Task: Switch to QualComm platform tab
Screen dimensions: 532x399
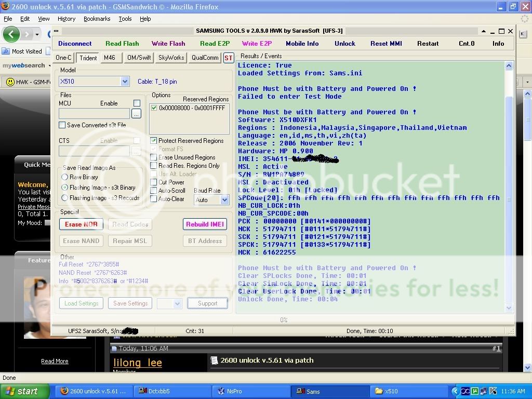Action: [x=205, y=58]
